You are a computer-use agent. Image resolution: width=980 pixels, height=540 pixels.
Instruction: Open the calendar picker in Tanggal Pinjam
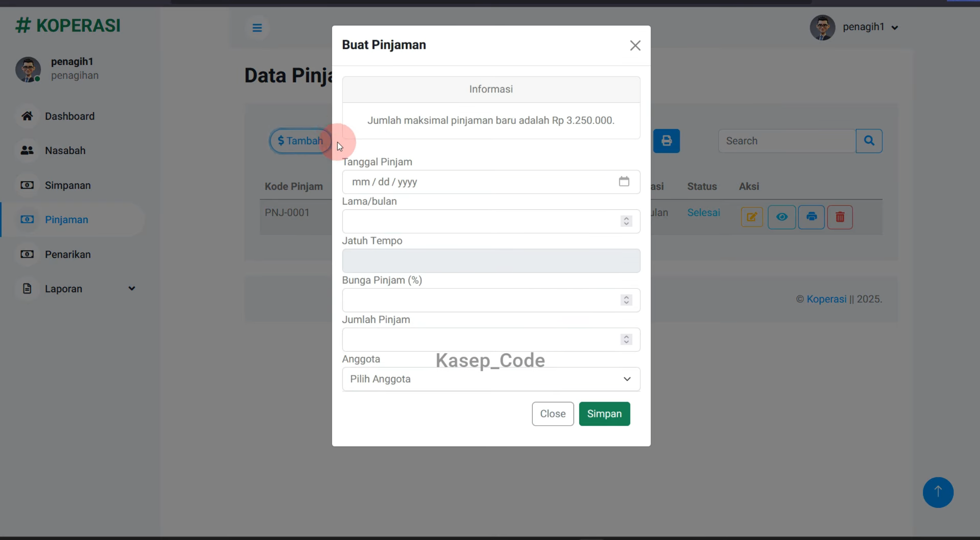[x=624, y=181]
